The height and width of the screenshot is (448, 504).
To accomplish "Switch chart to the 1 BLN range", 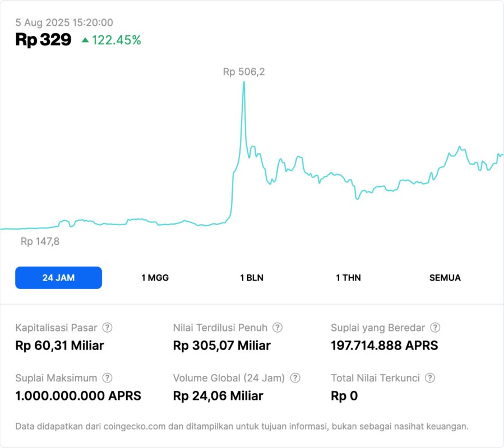I will coord(252,278).
